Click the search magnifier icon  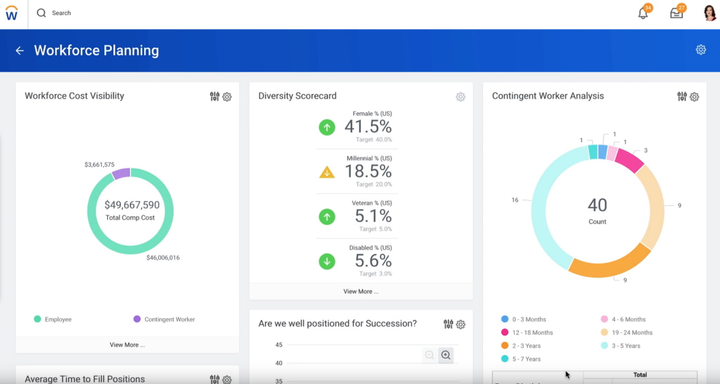coord(41,13)
